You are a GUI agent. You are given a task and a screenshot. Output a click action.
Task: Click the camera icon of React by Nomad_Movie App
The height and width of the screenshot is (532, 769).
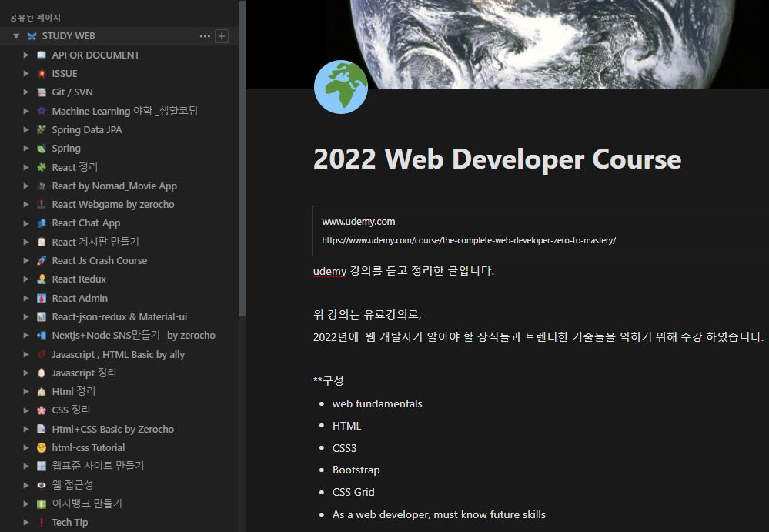pyautogui.click(x=42, y=186)
